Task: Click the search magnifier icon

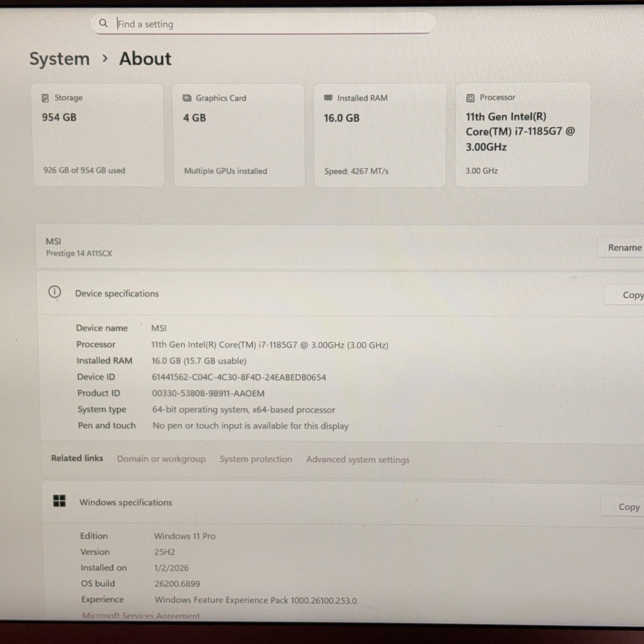Action: [103, 23]
